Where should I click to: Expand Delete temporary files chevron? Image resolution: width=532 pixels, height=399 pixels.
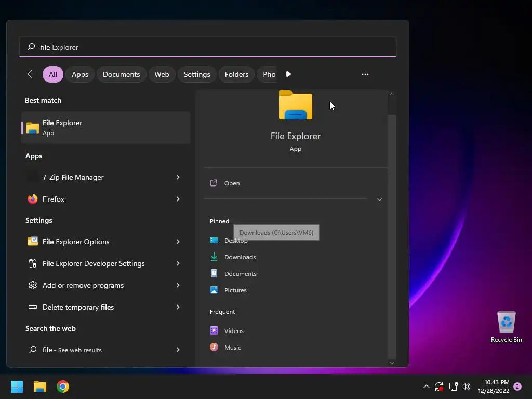pos(178,307)
